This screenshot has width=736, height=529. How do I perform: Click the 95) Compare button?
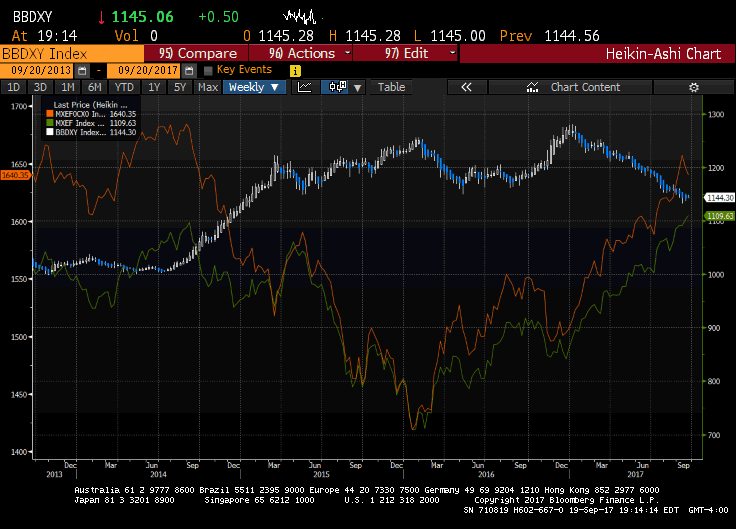pyautogui.click(x=196, y=53)
